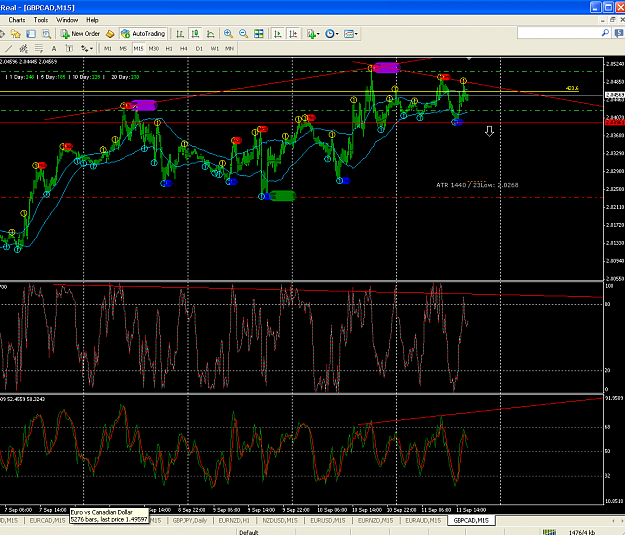Select the text label tool icon

pyautogui.click(x=69, y=49)
